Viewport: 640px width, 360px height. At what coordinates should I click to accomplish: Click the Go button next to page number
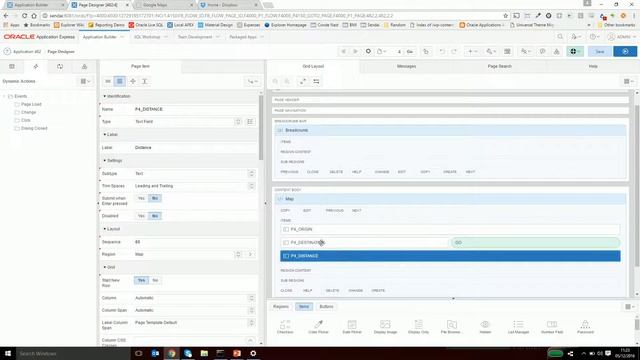click(410, 51)
